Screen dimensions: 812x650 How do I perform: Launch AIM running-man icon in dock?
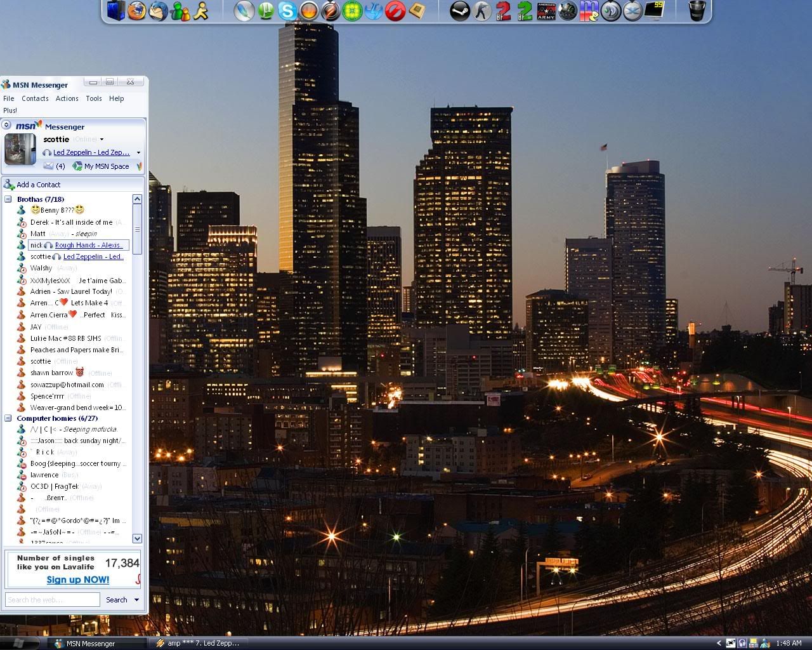click(x=201, y=11)
